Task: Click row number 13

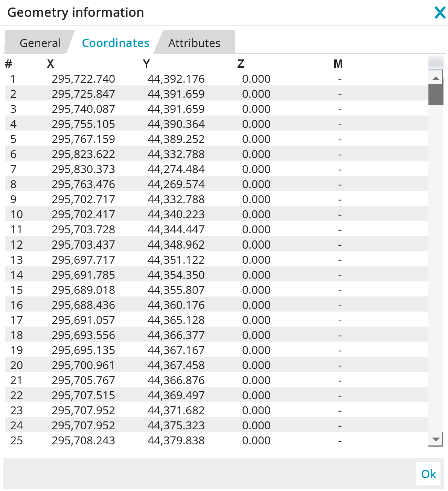Action: [x=17, y=260]
